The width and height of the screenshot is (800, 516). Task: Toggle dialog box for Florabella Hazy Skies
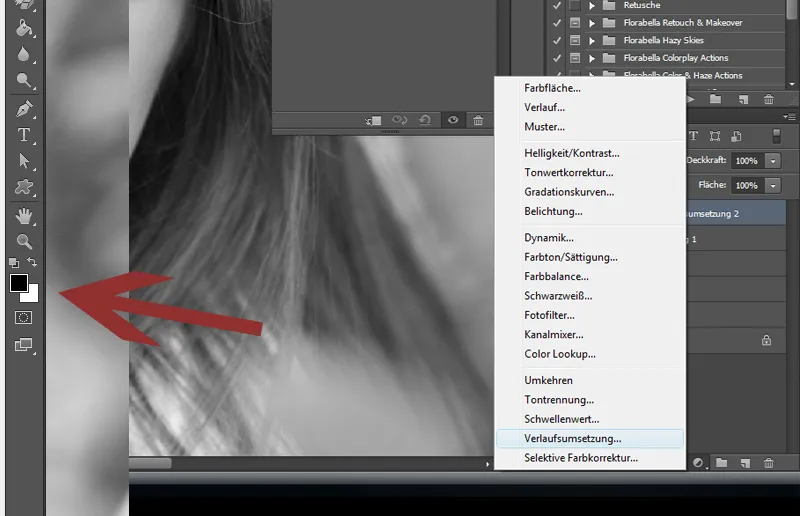click(575, 40)
